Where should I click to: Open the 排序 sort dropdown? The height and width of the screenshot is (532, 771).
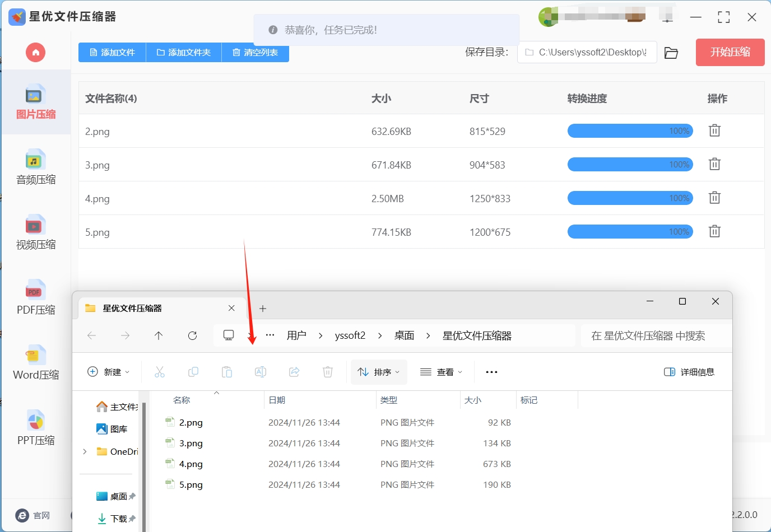[379, 372]
